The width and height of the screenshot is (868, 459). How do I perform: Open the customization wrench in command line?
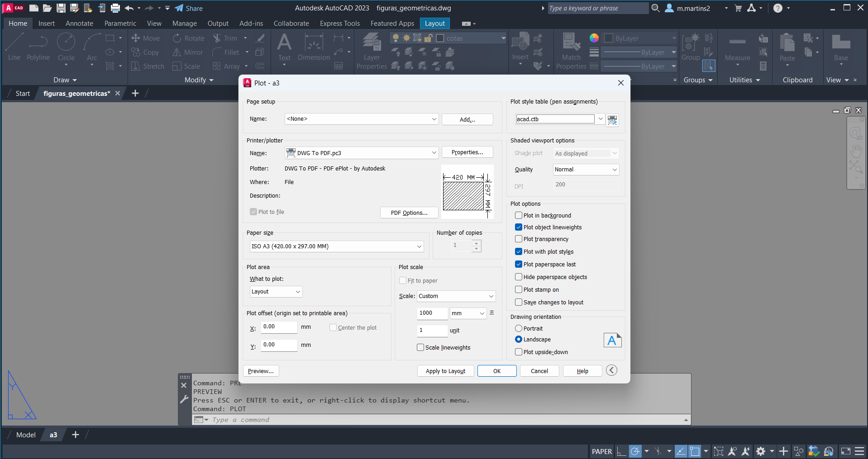184,399
